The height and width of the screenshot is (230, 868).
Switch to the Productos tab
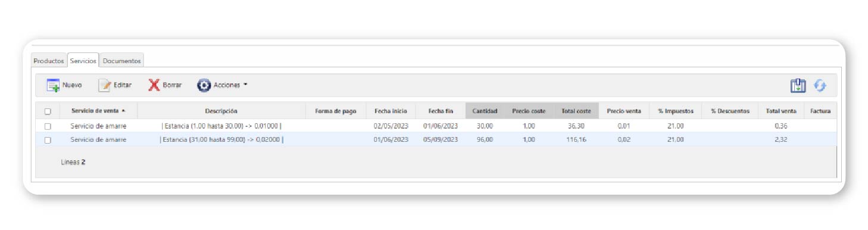point(49,61)
